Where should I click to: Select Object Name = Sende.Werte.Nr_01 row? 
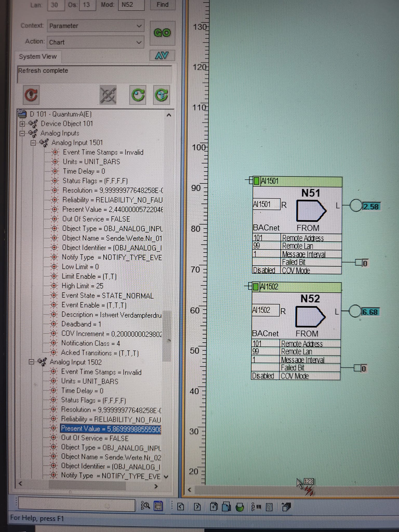112,238
